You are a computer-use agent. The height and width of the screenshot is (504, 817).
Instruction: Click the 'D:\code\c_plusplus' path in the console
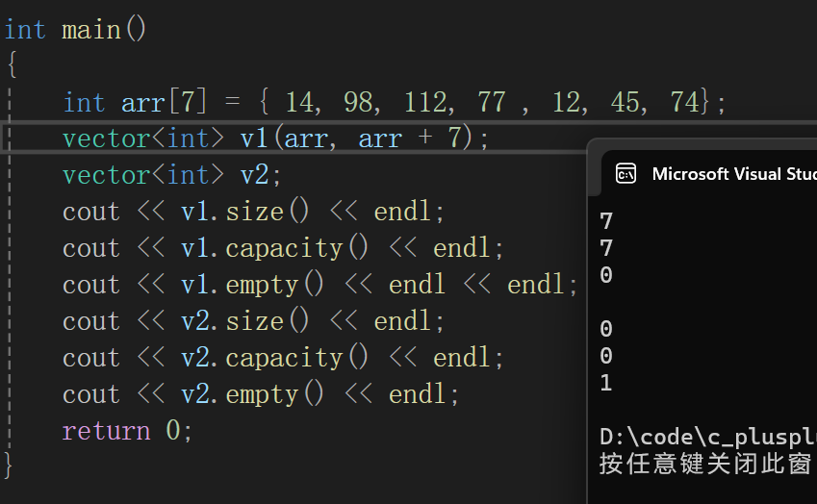pyautogui.click(x=708, y=438)
